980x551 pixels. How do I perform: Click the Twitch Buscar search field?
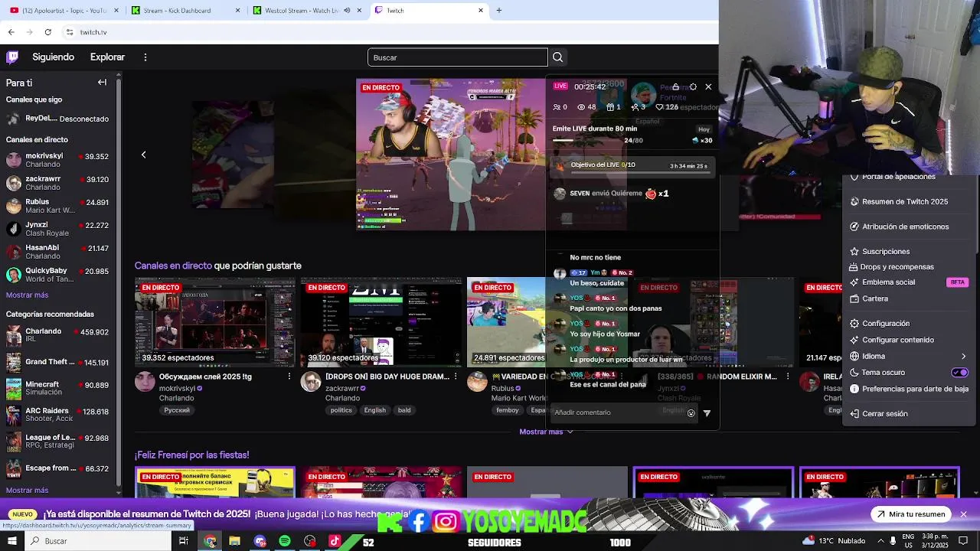(457, 57)
